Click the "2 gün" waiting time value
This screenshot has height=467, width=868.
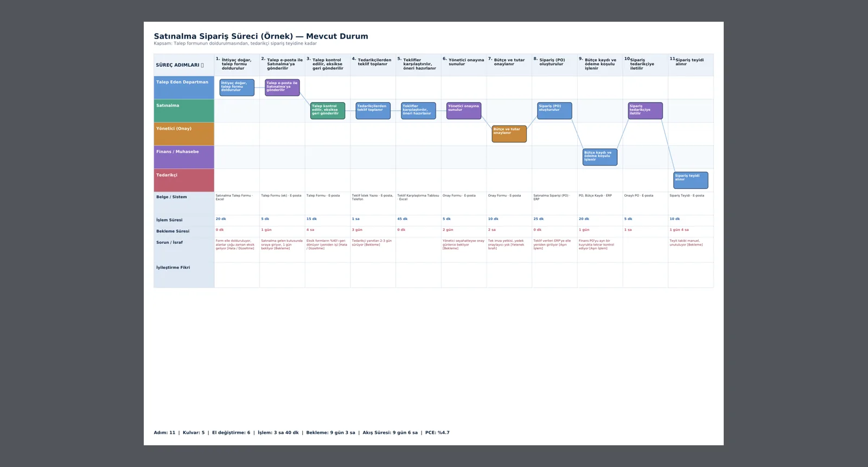point(448,230)
